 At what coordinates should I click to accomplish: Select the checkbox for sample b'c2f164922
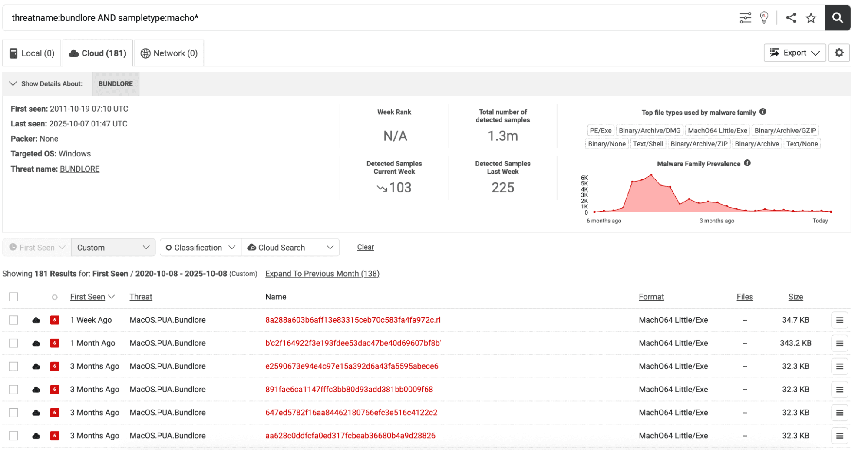[x=13, y=343]
